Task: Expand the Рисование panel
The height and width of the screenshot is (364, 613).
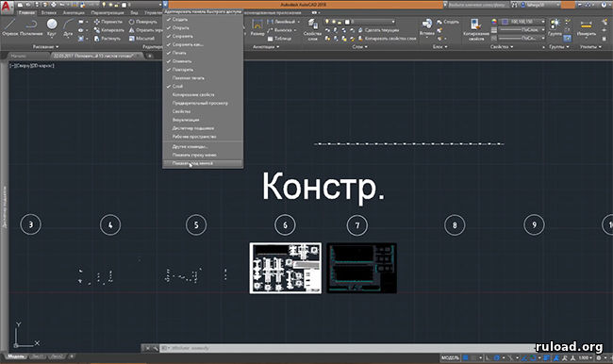Action: (x=45, y=47)
